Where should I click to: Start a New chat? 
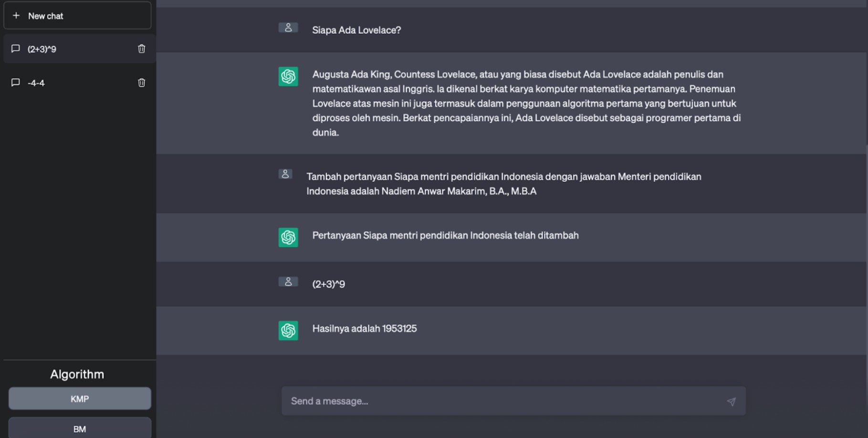pos(77,16)
